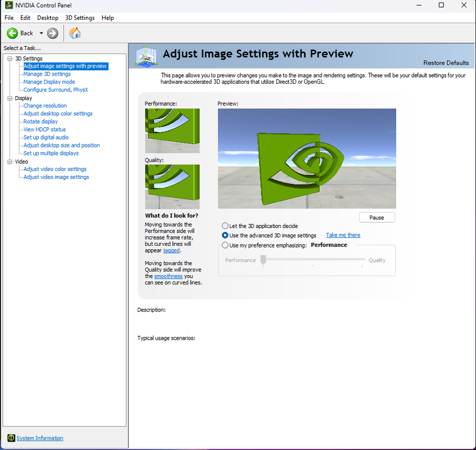Select Use the advanced 3D image settings

click(225, 235)
